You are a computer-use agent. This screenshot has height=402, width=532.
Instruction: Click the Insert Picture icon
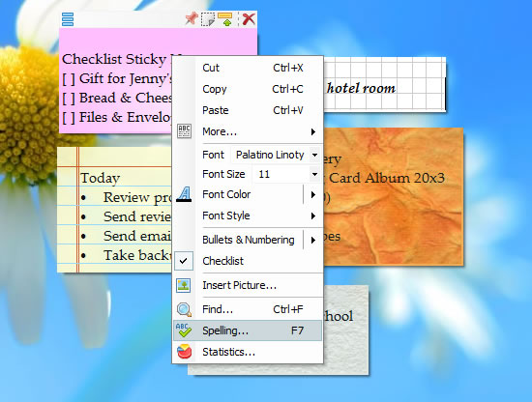(184, 285)
